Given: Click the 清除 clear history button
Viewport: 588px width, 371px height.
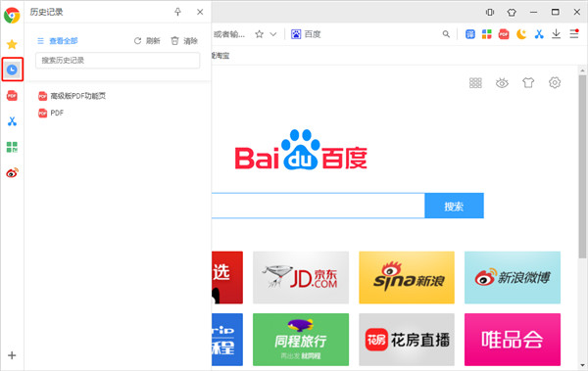Looking at the screenshot, I should [184, 41].
